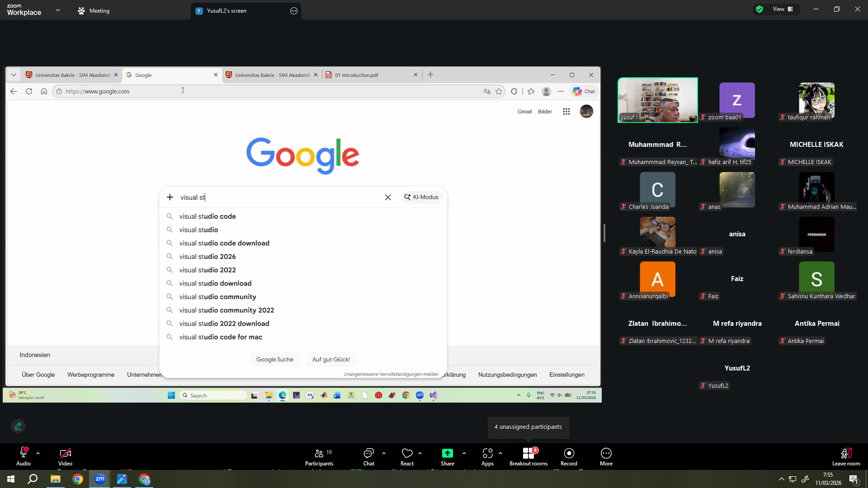Select the 'visual studio 2026' suggestion
The height and width of the screenshot is (488, 868).
click(303, 257)
